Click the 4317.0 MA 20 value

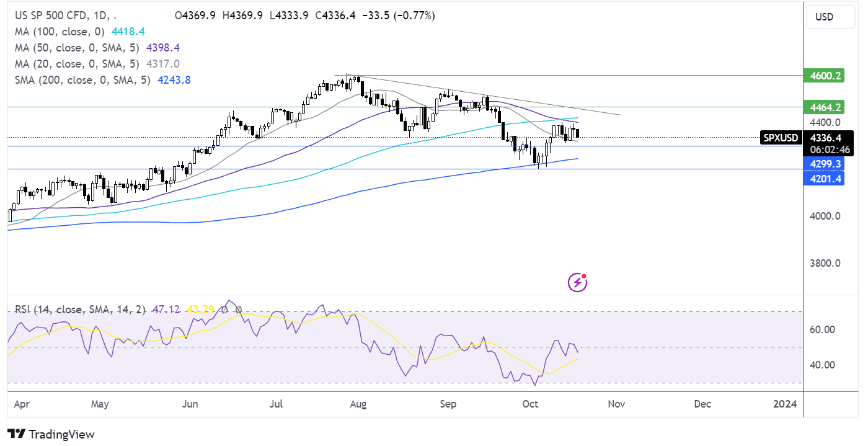[163, 64]
